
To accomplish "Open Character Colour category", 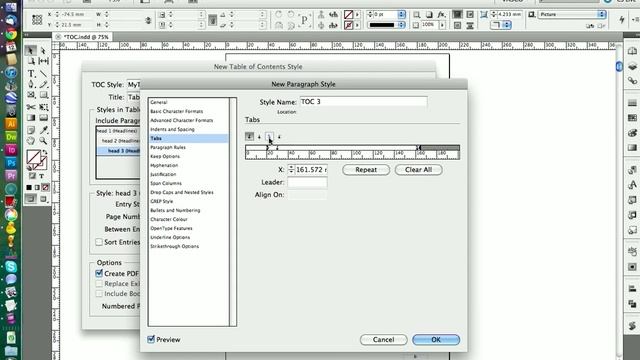I will tap(169, 219).
